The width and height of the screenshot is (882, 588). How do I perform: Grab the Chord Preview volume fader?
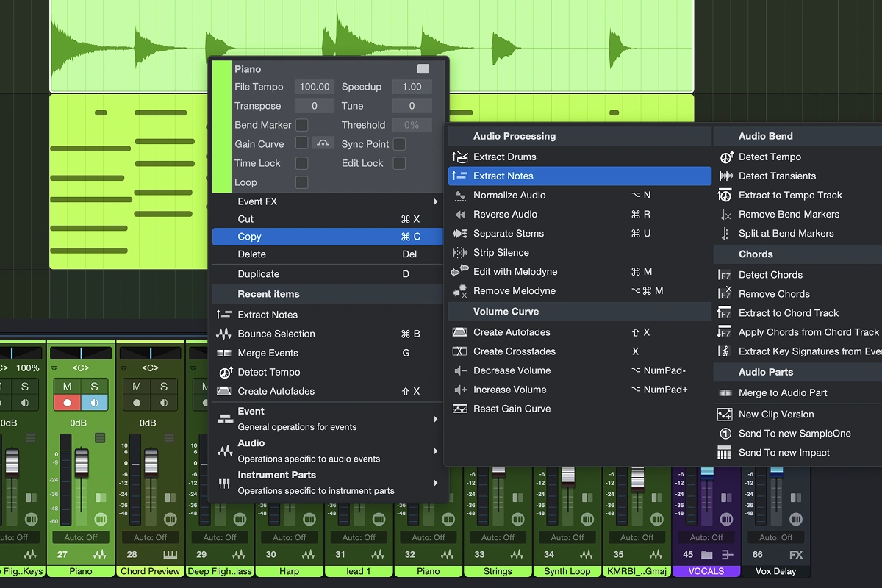(151, 462)
